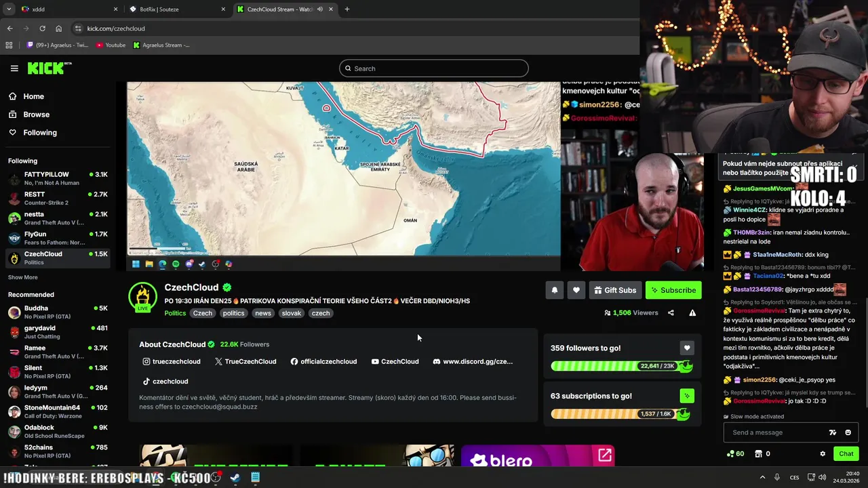Go to browser home page
Screen dimensions: 868x488
tap(58, 28)
